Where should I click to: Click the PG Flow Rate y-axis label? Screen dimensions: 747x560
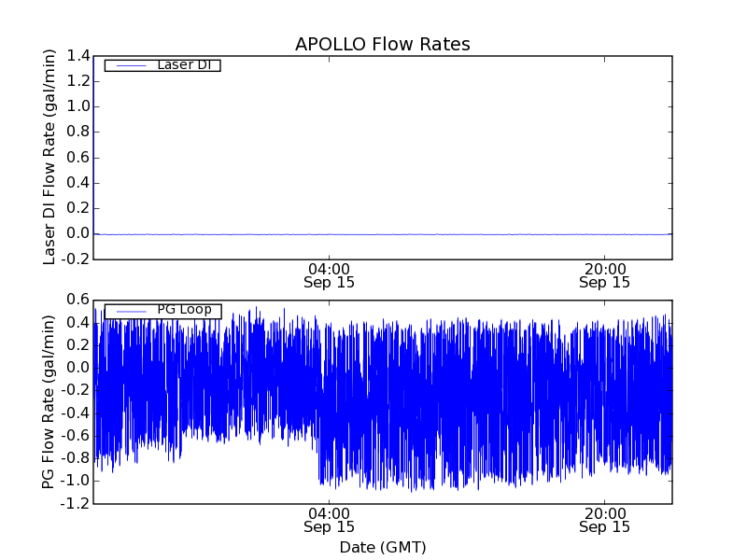(50, 401)
